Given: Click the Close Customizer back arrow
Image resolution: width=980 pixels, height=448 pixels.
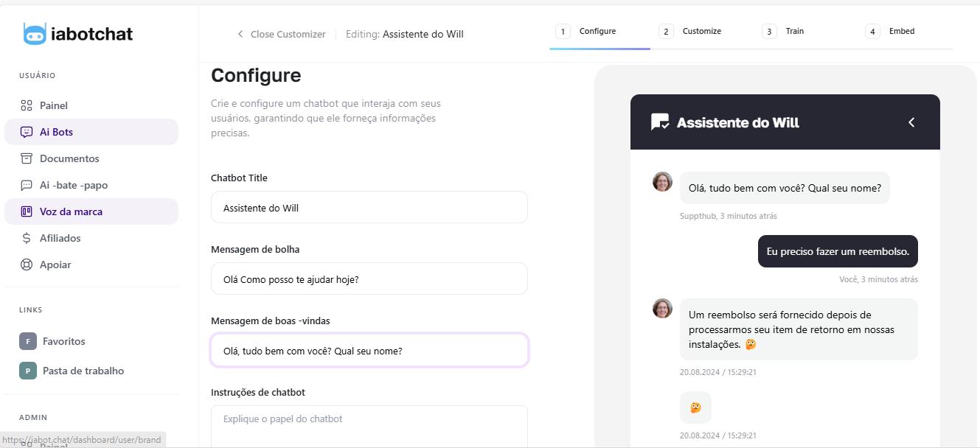Looking at the screenshot, I should pos(240,34).
